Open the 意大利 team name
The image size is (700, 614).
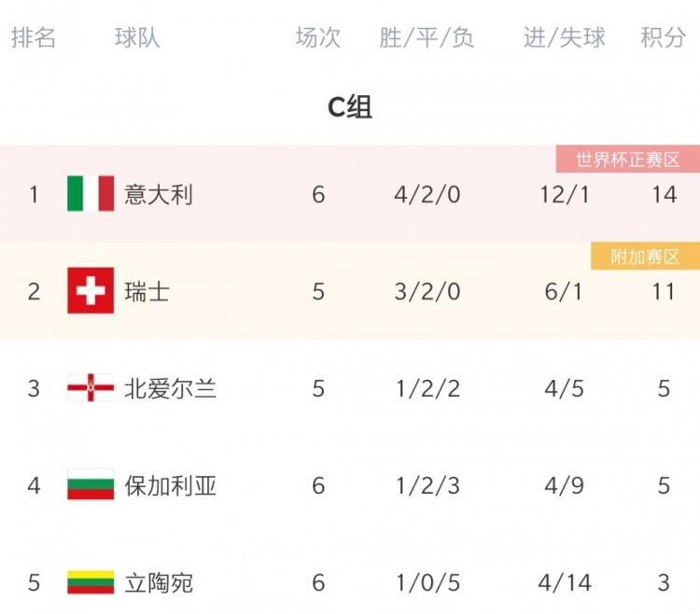(x=159, y=194)
